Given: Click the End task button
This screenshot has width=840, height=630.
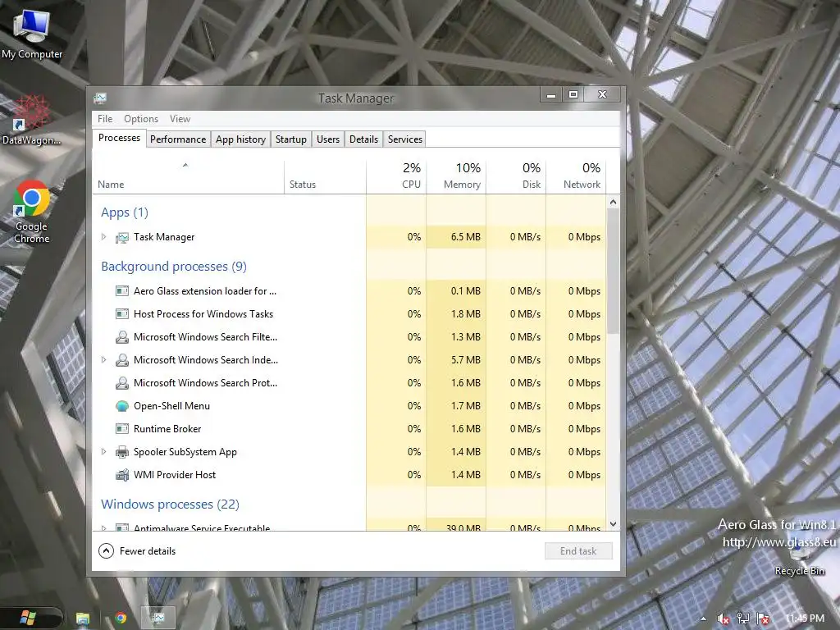Looking at the screenshot, I should click(x=578, y=551).
